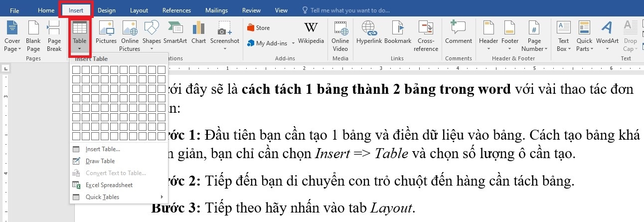This screenshot has height=222, width=644.
Task: Insert Pictures from this device
Action: pos(106,32)
